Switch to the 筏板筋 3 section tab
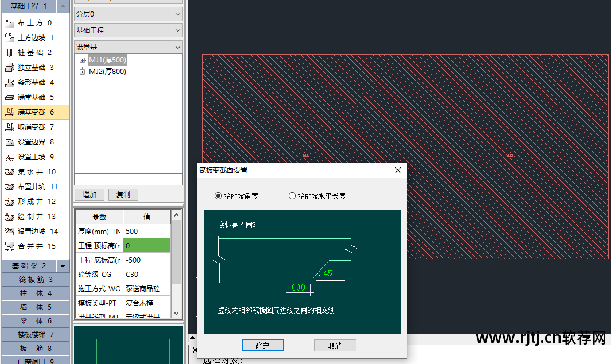Viewport: 611px width, 364px height. (36, 280)
